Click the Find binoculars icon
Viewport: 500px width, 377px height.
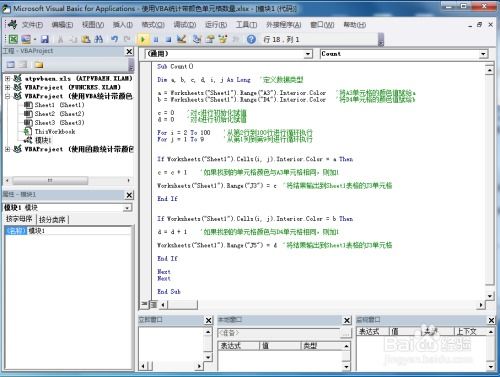click(x=99, y=39)
